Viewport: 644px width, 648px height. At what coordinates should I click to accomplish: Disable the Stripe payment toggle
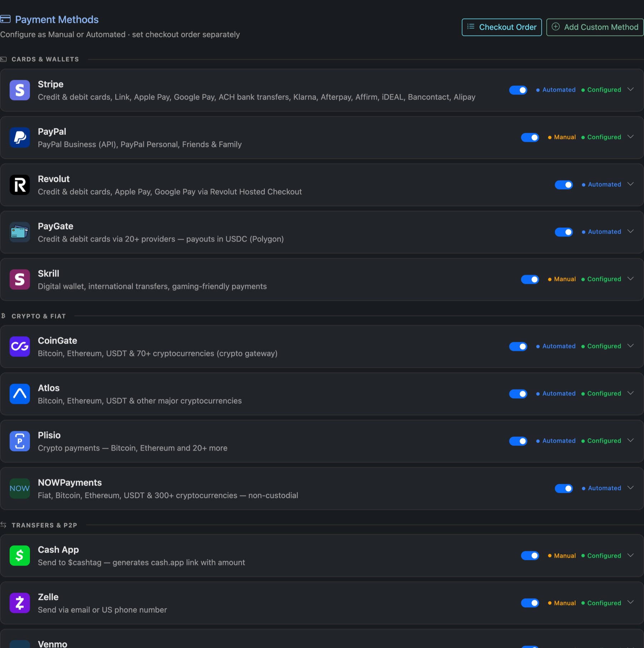click(518, 90)
